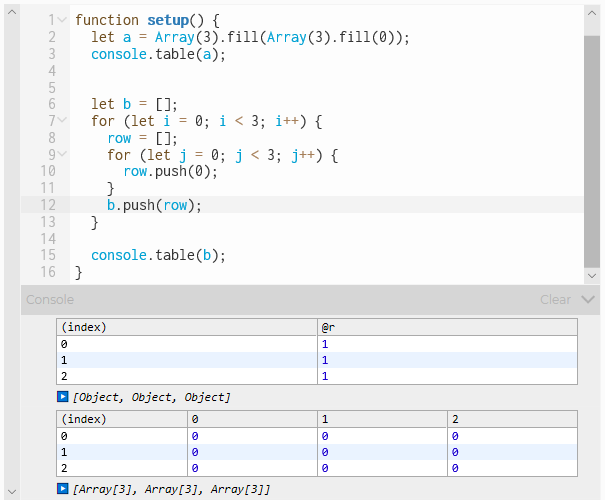
Task: Click the 'console.table(b);' code line
Action: tap(158, 255)
